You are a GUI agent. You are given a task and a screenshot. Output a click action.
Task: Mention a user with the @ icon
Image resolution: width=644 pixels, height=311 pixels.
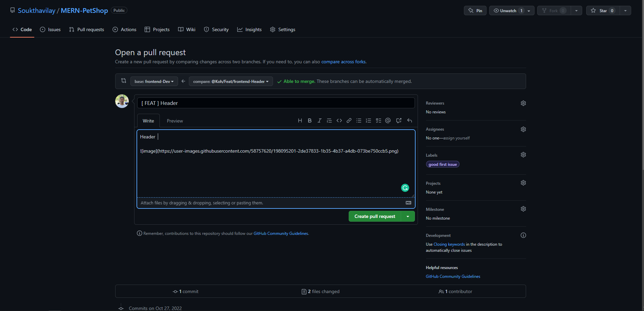point(388,120)
